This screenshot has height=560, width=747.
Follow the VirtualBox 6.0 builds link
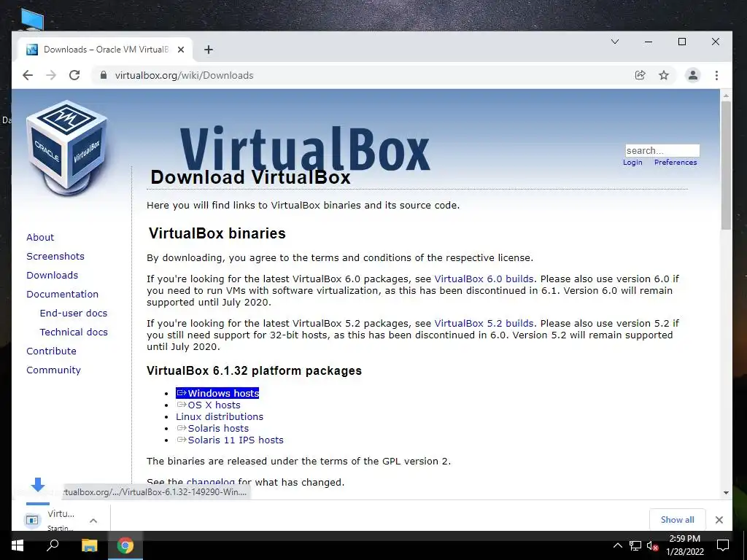484,279
